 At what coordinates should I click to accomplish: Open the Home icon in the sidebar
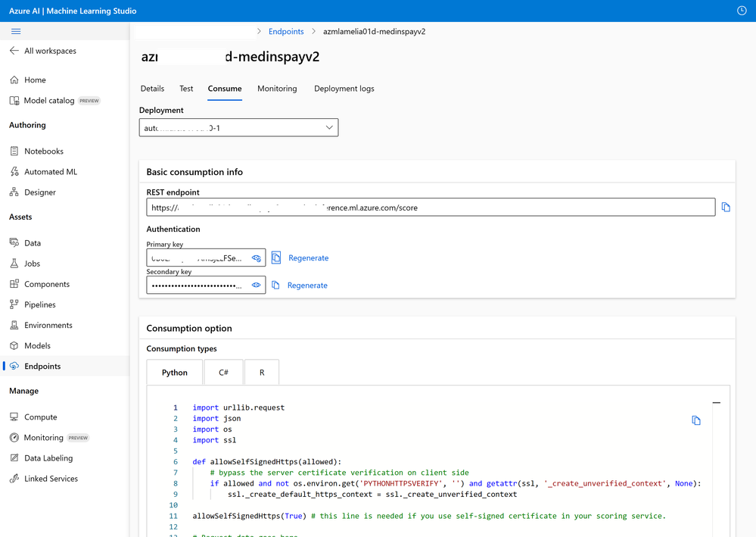pyautogui.click(x=14, y=80)
